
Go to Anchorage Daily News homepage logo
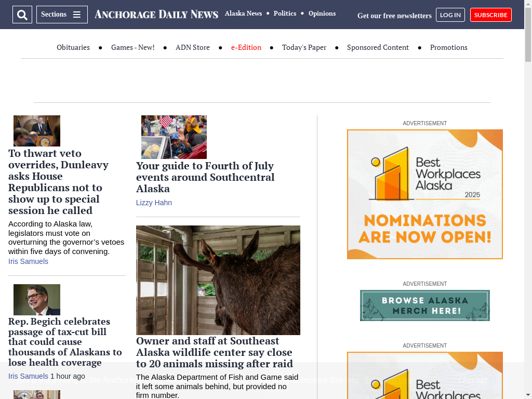tap(156, 14)
